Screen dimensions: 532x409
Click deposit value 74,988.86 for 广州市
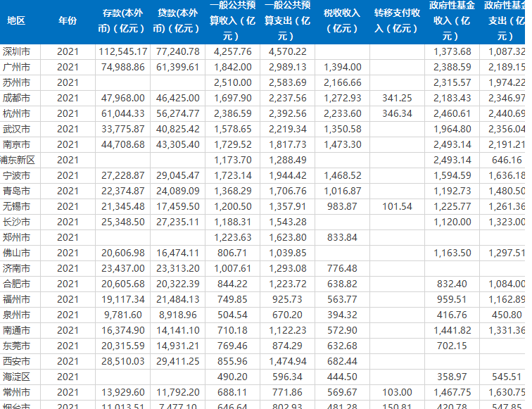(123, 67)
